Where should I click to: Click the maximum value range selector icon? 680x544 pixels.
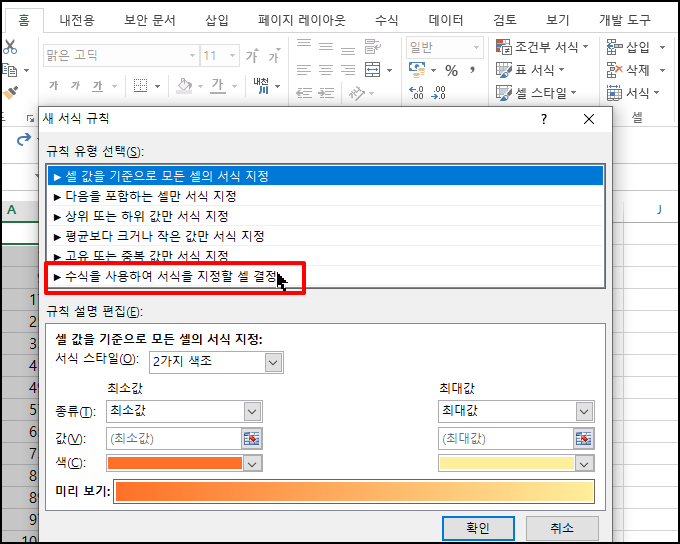click(584, 439)
